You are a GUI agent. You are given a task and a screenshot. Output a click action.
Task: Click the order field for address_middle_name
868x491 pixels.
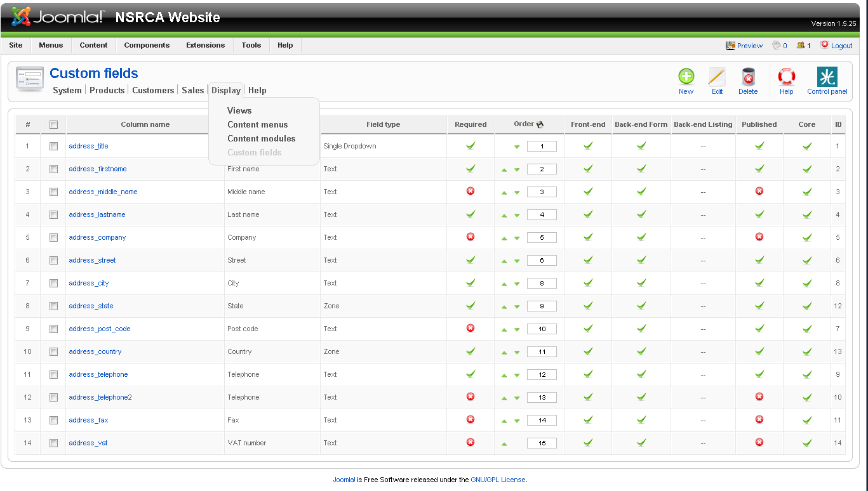pos(542,192)
